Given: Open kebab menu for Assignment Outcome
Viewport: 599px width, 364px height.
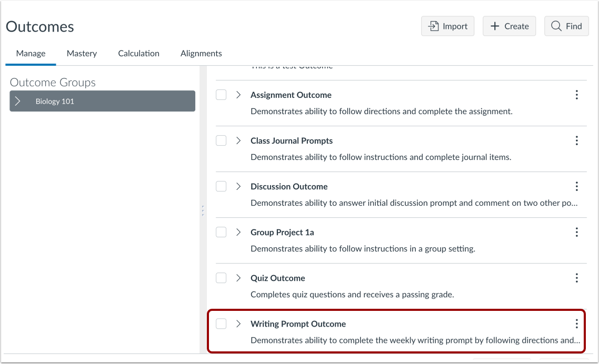Looking at the screenshot, I should point(576,95).
